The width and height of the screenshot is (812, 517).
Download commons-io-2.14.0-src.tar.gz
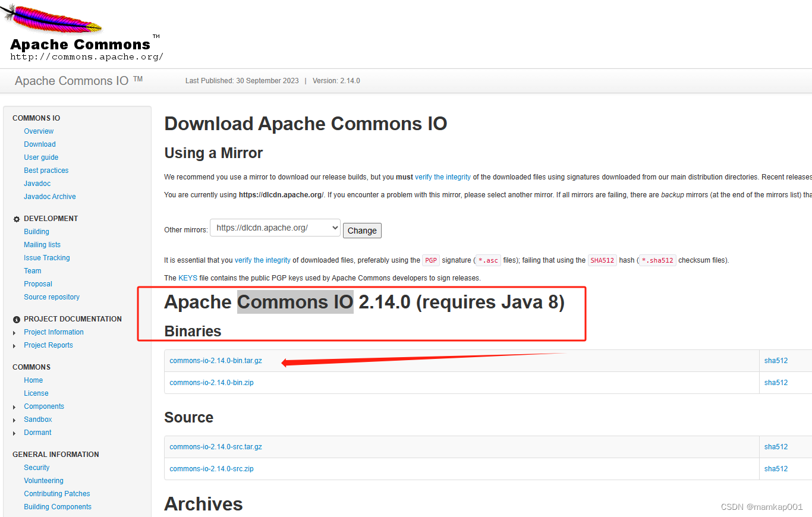click(216, 447)
